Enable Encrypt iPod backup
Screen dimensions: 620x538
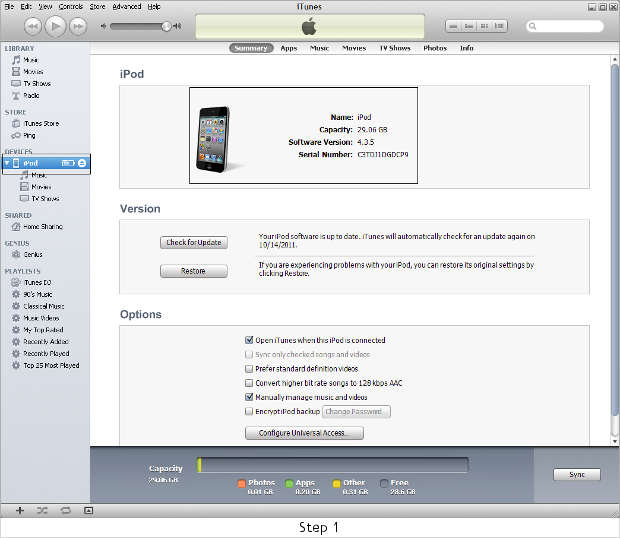tap(249, 412)
